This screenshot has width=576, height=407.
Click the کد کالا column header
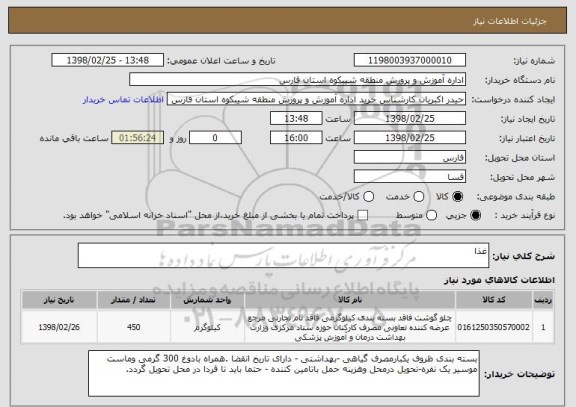494,300
